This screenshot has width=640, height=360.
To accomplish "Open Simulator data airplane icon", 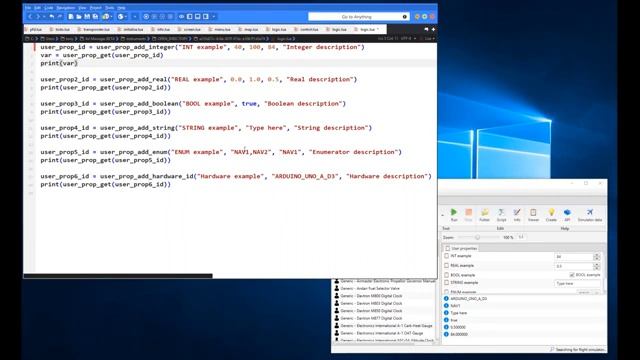I will [590, 215].
